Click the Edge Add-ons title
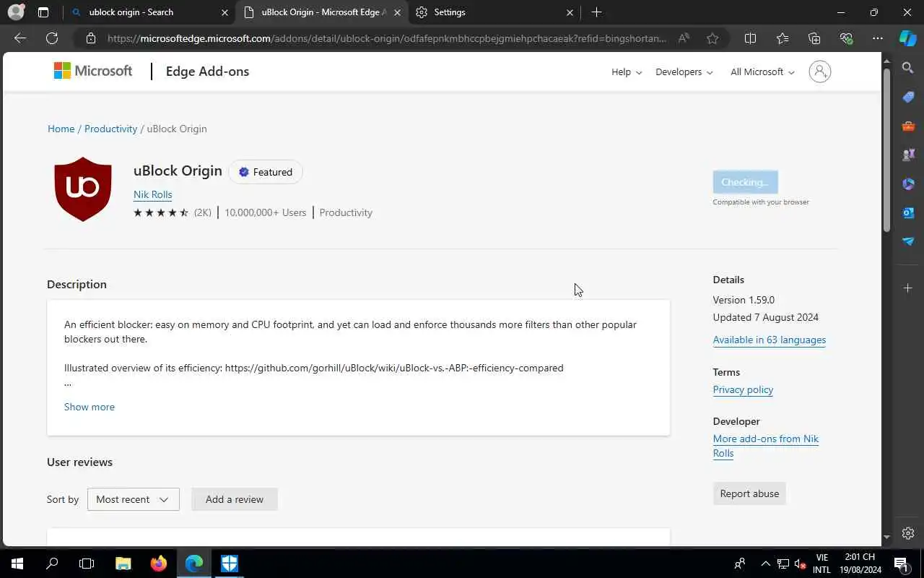The width and height of the screenshot is (924, 578). pyautogui.click(x=207, y=71)
